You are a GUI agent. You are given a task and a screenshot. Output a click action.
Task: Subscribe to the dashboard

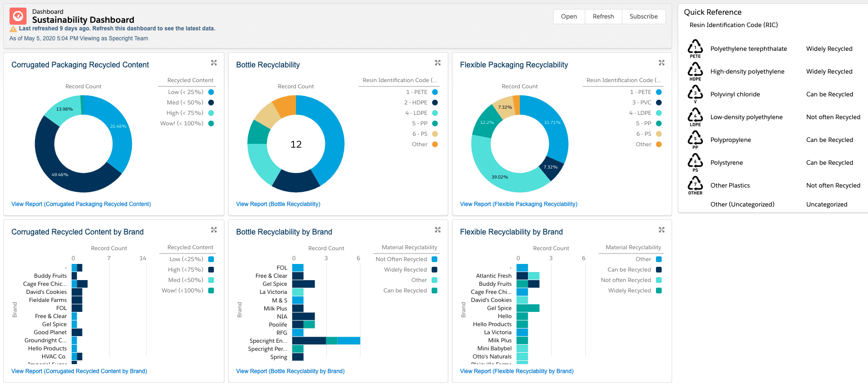coord(644,17)
